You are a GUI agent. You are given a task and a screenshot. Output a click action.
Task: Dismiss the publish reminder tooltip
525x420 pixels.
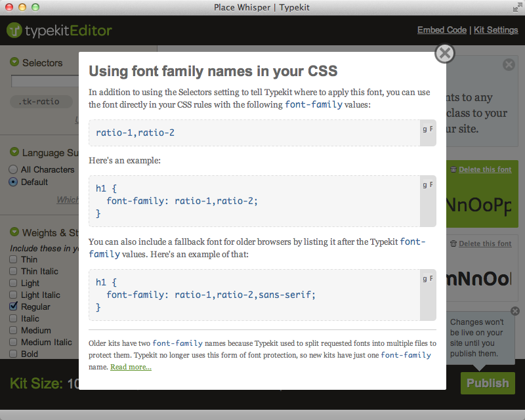tap(515, 311)
